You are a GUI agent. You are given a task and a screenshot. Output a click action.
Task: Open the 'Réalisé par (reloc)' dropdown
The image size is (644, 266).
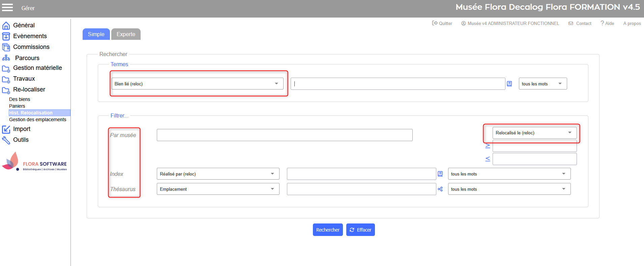[218, 174]
